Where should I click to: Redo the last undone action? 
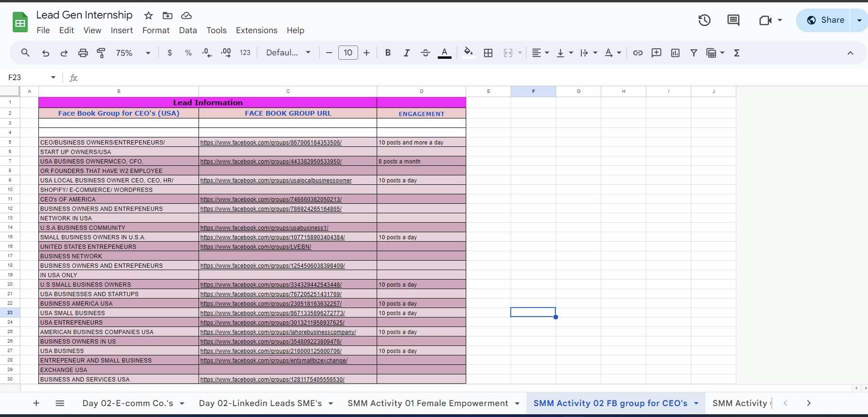[x=64, y=53]
